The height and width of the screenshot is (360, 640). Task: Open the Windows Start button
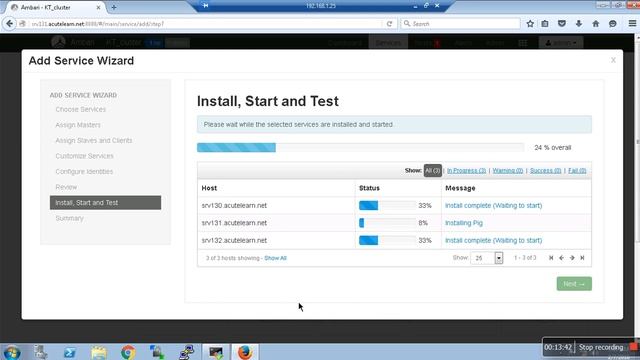coord(12,352)
